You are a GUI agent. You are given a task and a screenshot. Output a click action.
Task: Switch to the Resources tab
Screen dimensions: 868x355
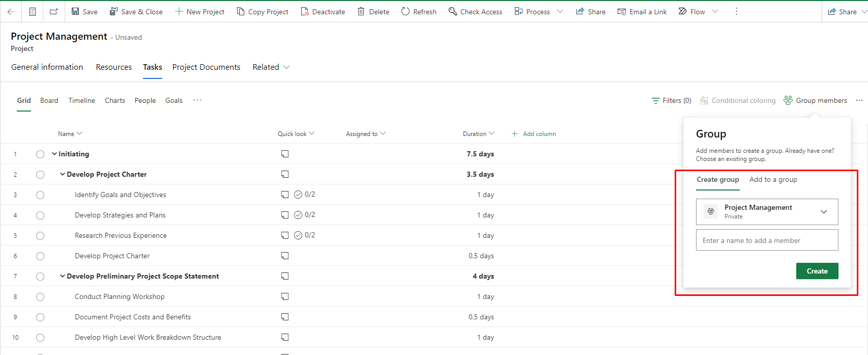[x=114, y=67]
